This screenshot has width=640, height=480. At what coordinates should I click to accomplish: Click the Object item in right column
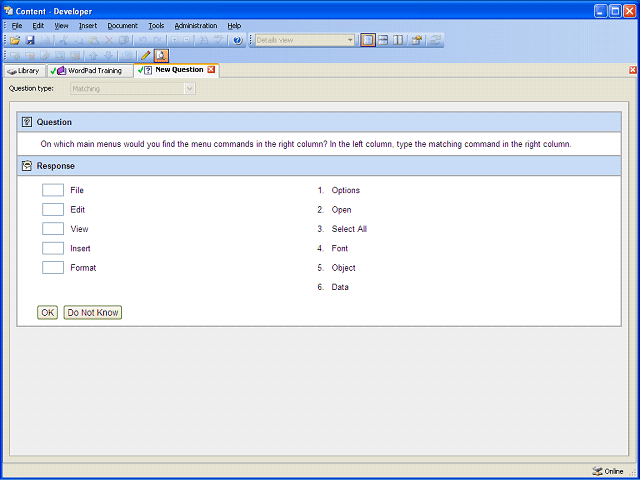343,268
